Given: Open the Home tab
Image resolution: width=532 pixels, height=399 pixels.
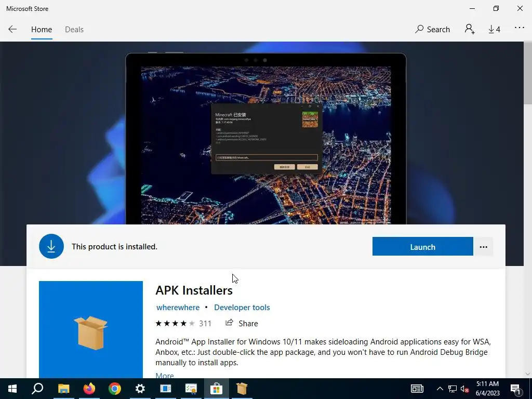Looking at the screenshot, I should [42, 30].
